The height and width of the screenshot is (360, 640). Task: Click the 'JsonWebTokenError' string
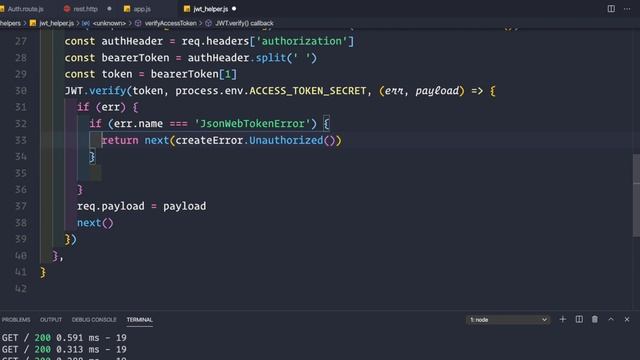pyautogui.click(x=253, y=124)
